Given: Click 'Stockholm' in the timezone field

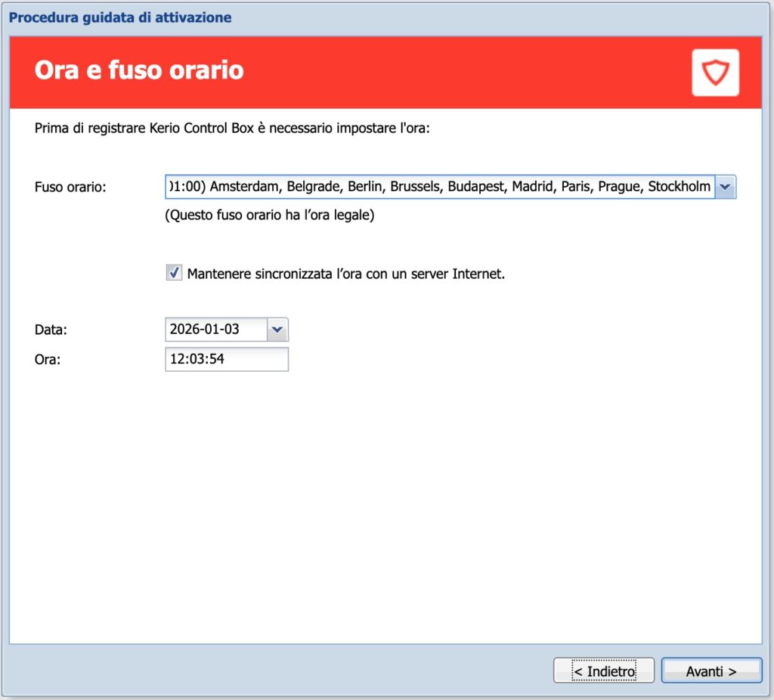Looking at the screenshot, I should click(679, 187).
